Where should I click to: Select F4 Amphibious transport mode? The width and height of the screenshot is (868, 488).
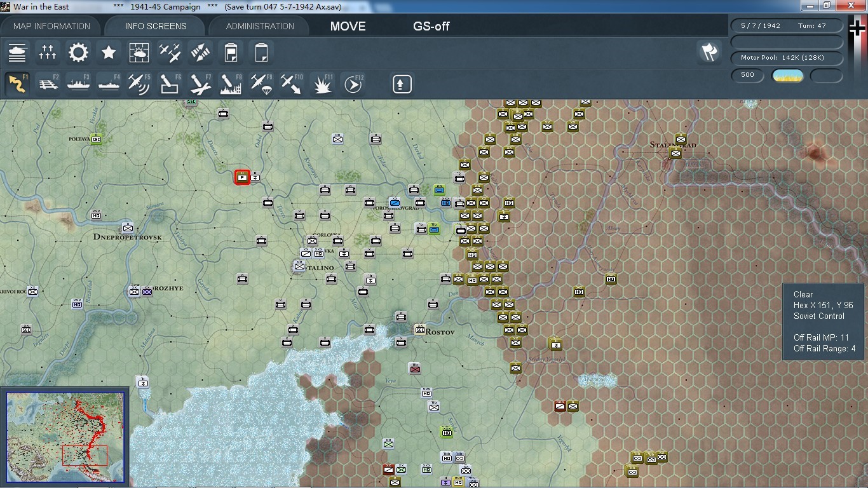(109, 84)
